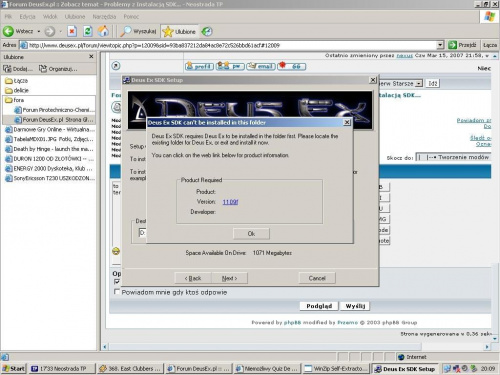Open the Home page icon in toolbar
The image size is (500, 375).
(x=103, y=32)
